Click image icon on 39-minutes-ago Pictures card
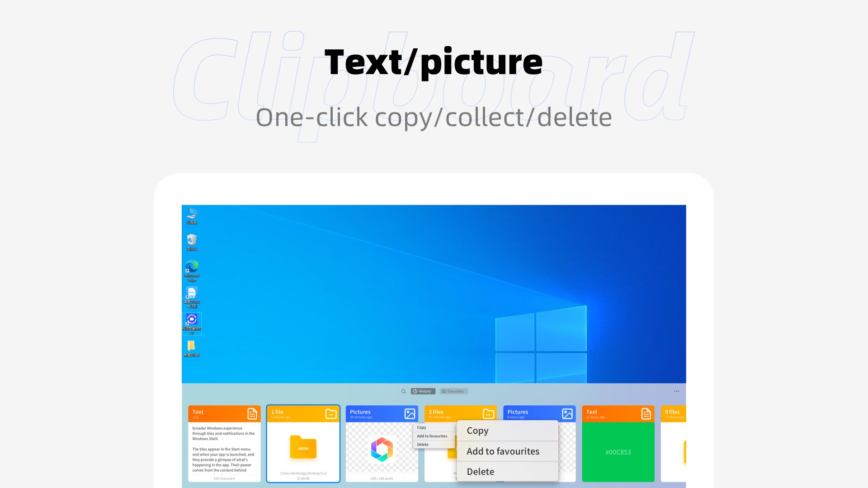868x488 pixels. click(410, 413)
